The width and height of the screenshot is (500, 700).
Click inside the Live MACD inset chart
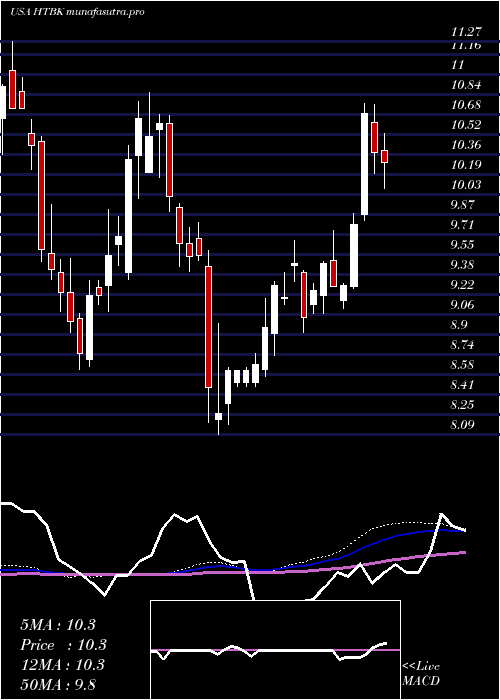(x=275, y=650)
